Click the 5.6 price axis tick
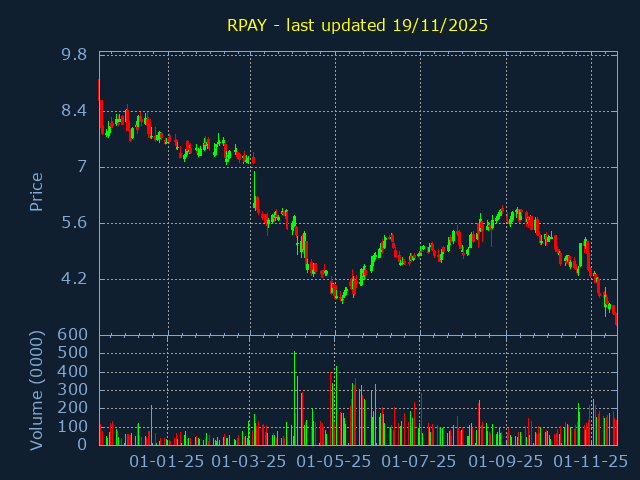The height and width of the screenshot is (480, 640). tap(74, 223)
